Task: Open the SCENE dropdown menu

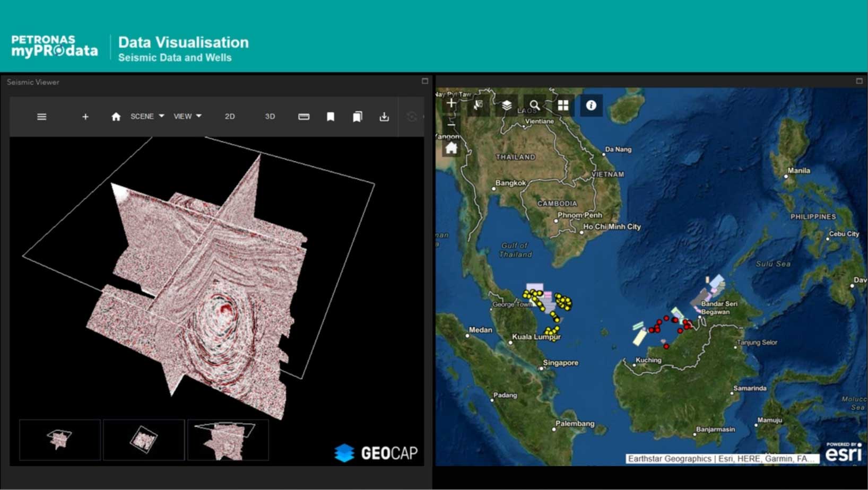Action: pos(147,116)
